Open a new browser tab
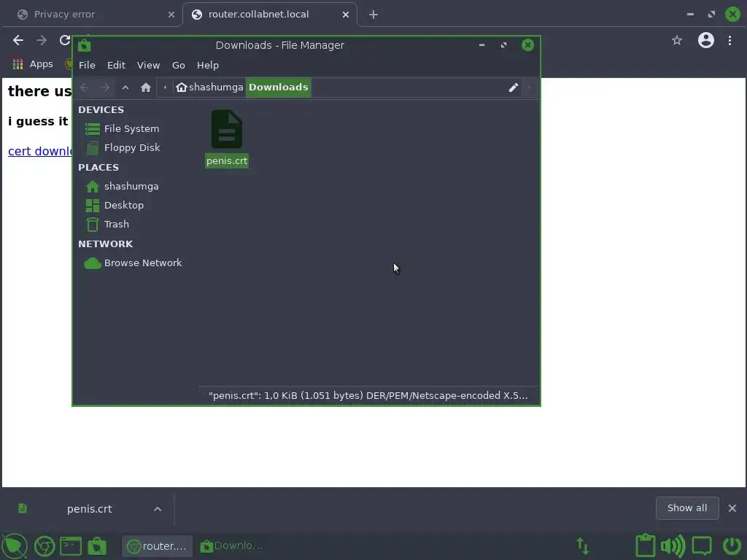Viewport: 747px width, 560px height. (x=373, y=15)
